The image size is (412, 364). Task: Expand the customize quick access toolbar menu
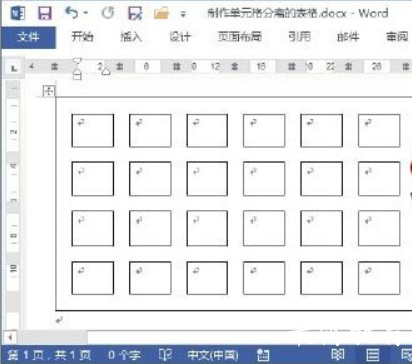(183, 14)
